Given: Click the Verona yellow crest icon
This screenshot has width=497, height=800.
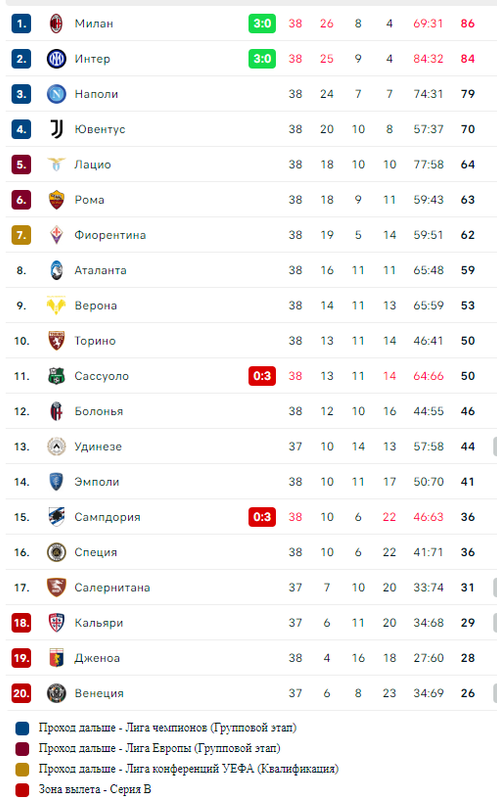Looking at the screenshot, I should coord(56,305).
